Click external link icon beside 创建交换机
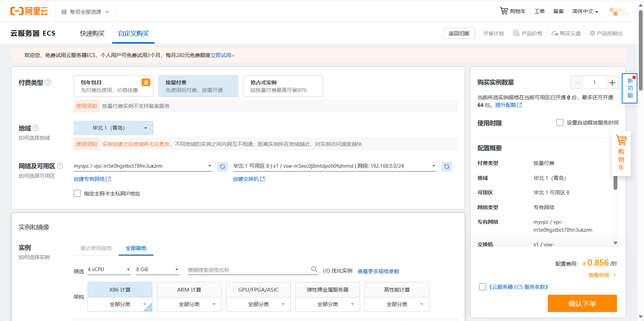This screenshot has width=644, height=321. (262, 179)
